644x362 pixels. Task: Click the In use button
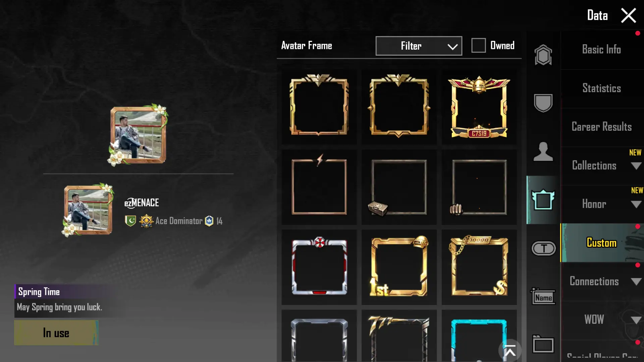(x=56, y=333)
